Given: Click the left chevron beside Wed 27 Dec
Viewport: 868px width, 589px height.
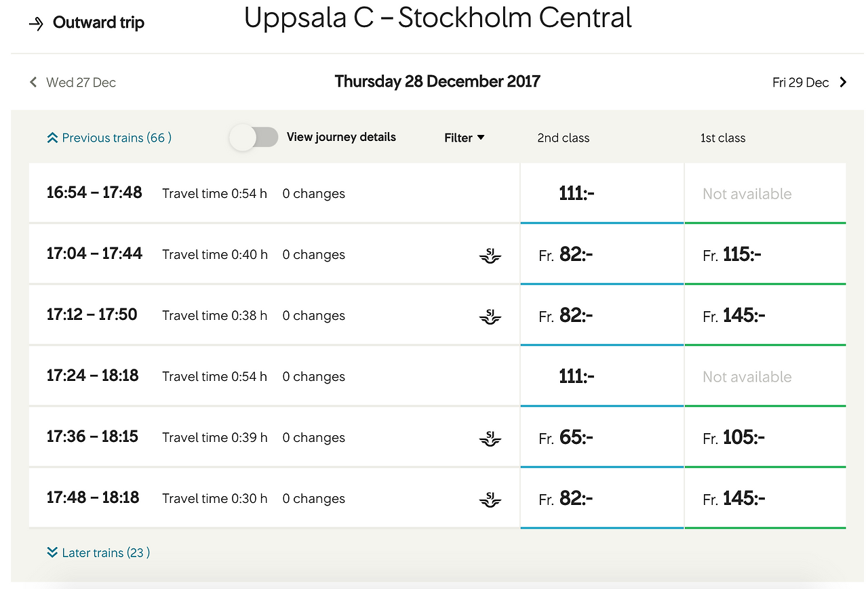Looking at the screenshot, I should click(x=33, y=83).
